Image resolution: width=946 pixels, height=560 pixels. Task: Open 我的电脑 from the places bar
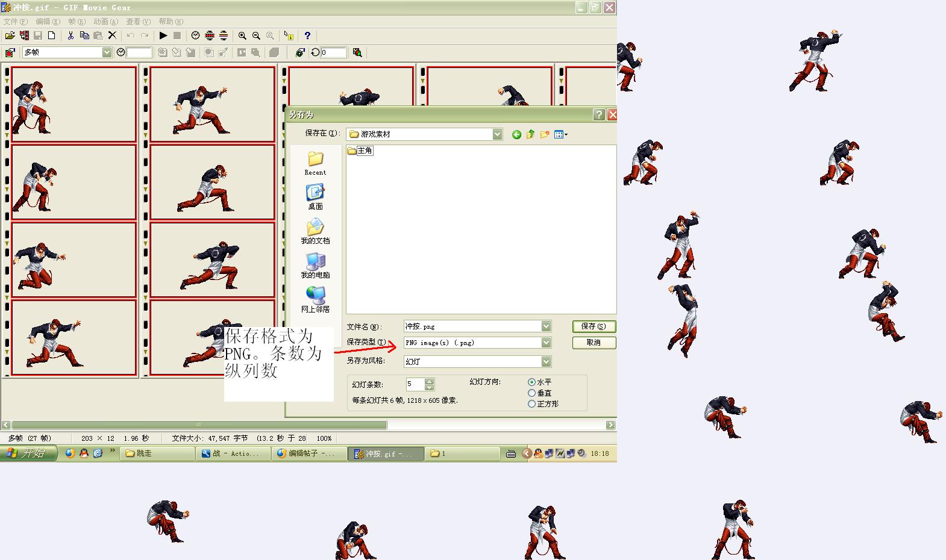click(315, 266)
